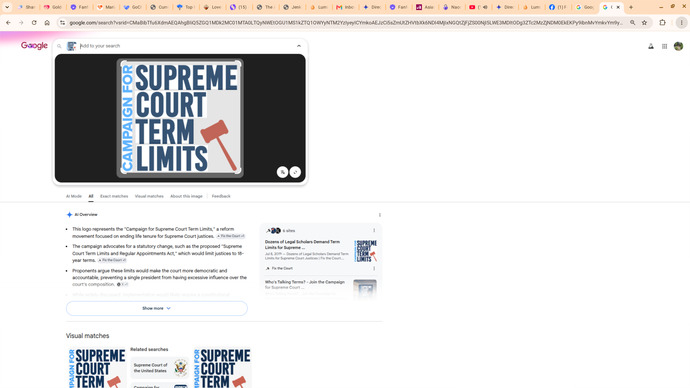Open the Chrome extensions puzzle icon
The image size is (690, 388).
[x=662, y=22]
